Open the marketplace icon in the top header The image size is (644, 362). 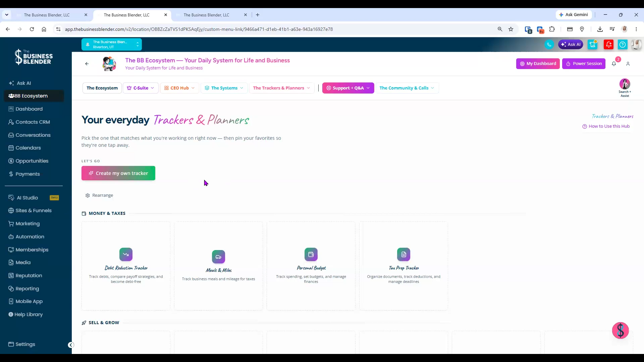(593, 45)
